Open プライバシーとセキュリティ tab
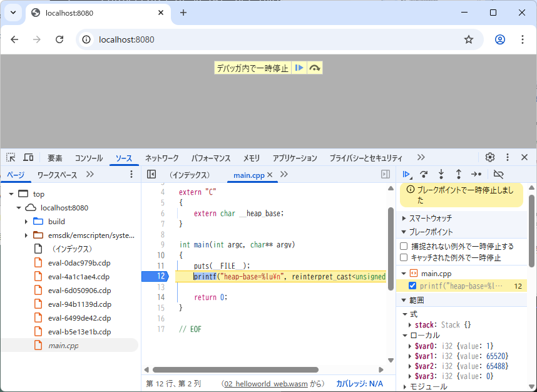The width and height of the screenshot is (537, 392). click(x=366, y=158)
